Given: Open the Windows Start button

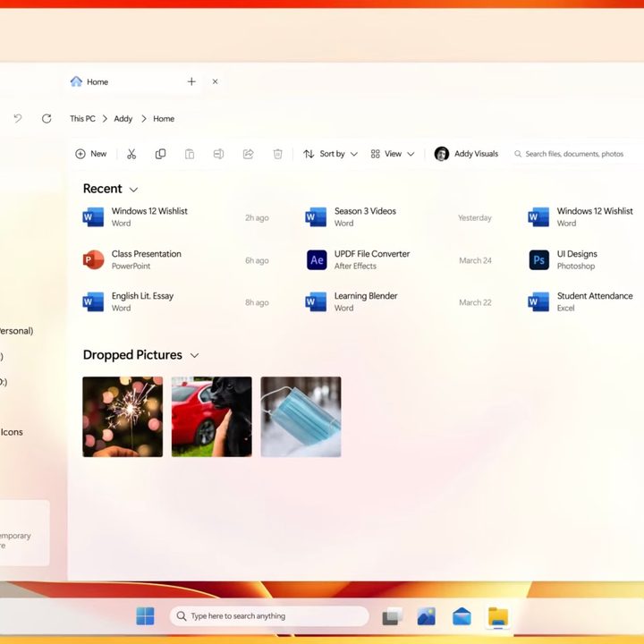Looking at the screenshot, I should tap(145, 616).
